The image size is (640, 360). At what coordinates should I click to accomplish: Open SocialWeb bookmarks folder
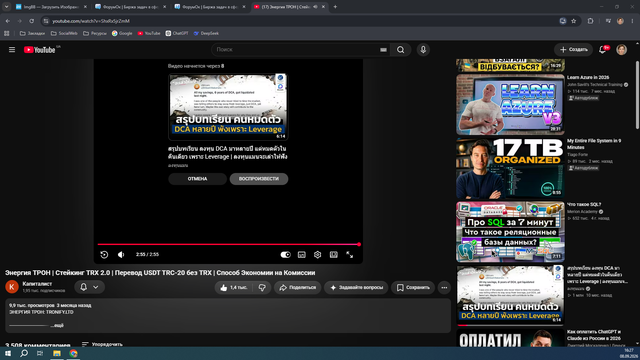tap(64, 33)
